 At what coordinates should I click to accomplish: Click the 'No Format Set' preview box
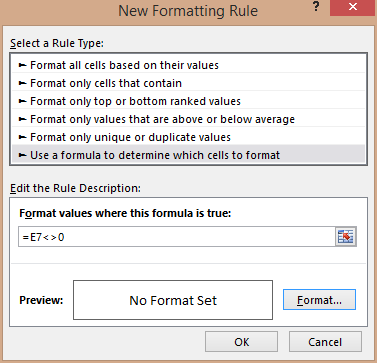(173, 300)
